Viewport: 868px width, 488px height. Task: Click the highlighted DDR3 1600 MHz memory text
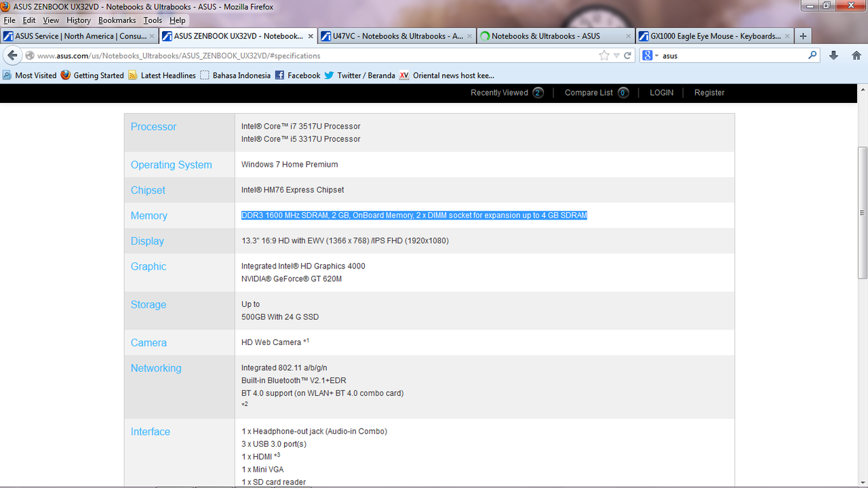pos(414,216)
